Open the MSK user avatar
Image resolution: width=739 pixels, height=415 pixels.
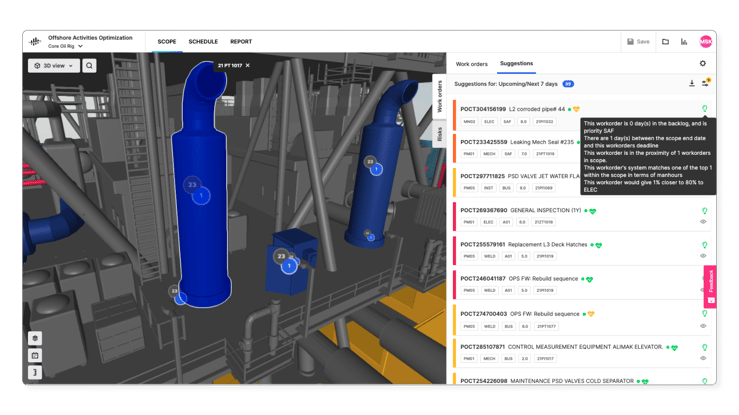[x=706, y=42]
